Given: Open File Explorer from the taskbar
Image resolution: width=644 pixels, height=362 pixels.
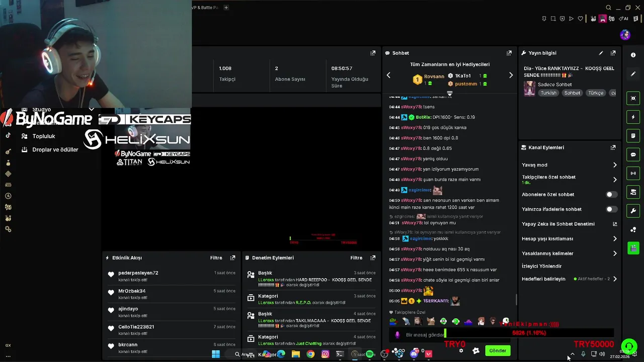Looking at the screenshot, I should pos(296,354).
